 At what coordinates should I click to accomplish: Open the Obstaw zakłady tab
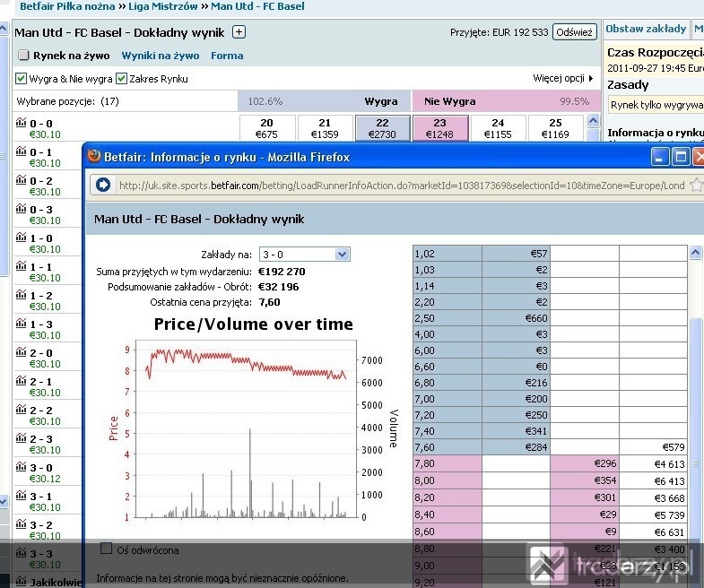[646, 29]
